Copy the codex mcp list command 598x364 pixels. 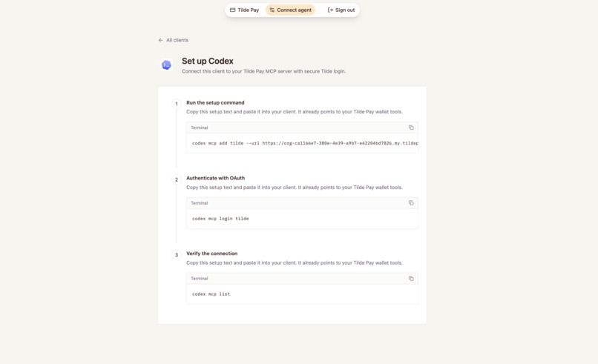pyautogui.click(x=411, y=278)
